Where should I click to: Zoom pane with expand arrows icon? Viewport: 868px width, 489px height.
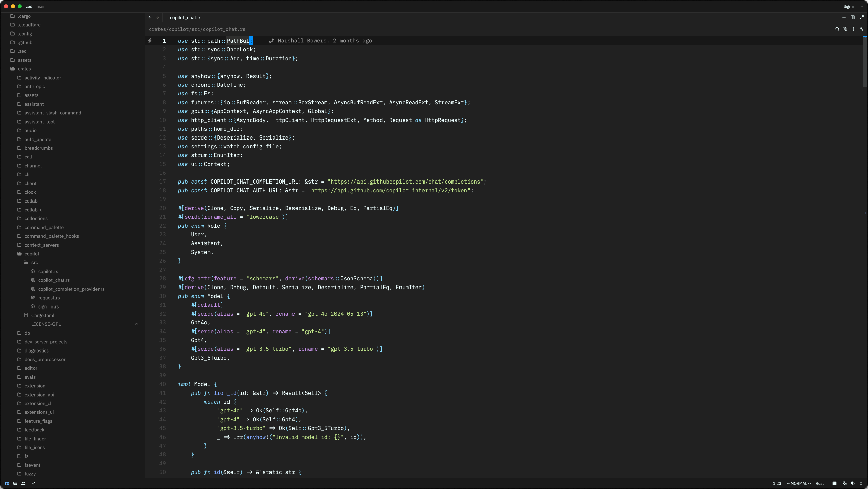click(x=862, y=17)
